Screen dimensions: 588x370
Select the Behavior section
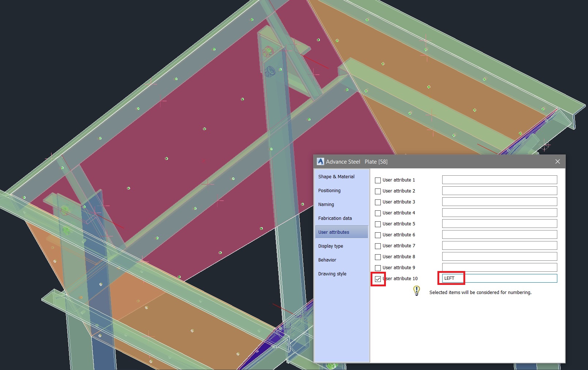click(327, 260)
